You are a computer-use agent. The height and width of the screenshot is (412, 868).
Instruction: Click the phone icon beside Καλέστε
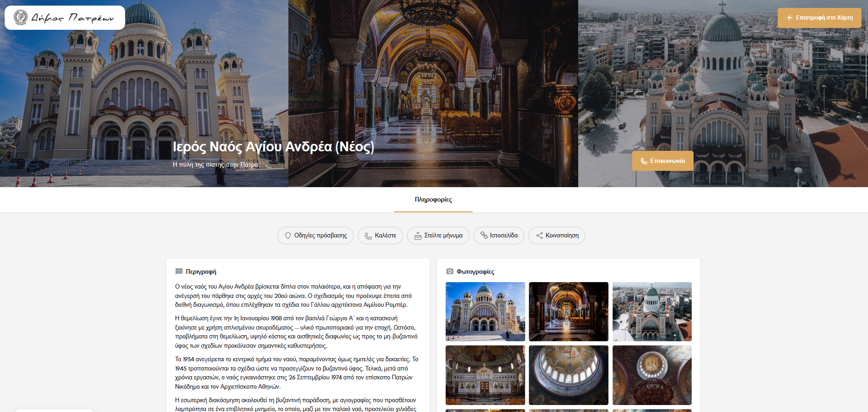tap(368, 236)
